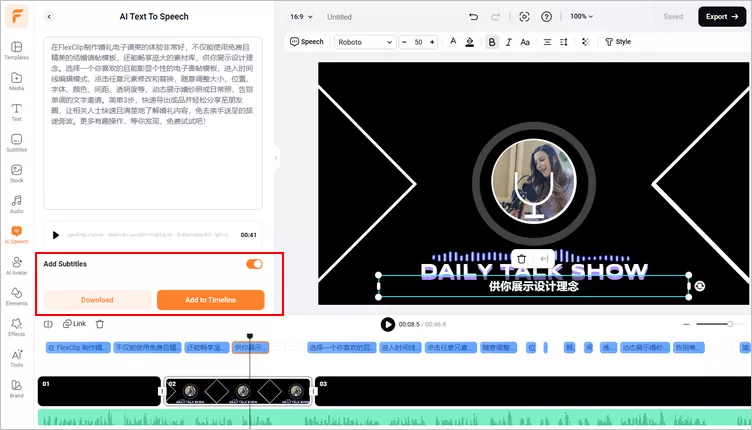Redo the last action
The width and height of the screenshot is (752, 430).
495,17
